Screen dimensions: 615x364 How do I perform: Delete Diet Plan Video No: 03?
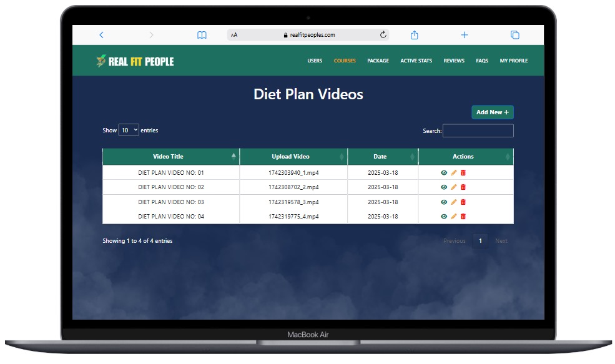[x=463, y=202]
